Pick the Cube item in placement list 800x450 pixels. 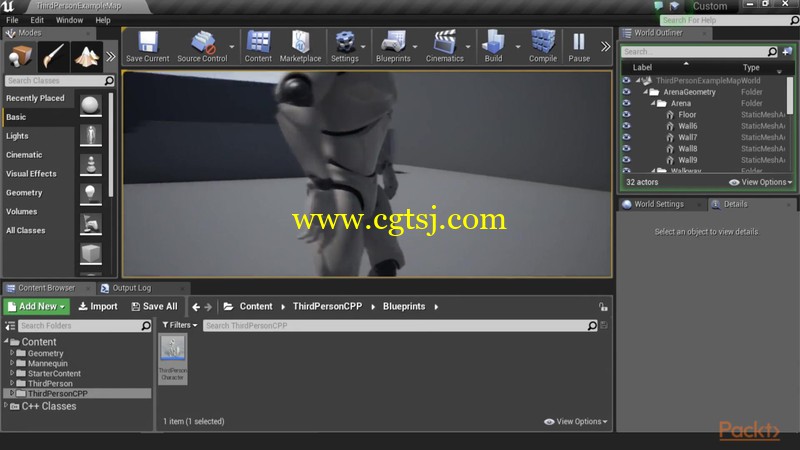pos(91,254)
